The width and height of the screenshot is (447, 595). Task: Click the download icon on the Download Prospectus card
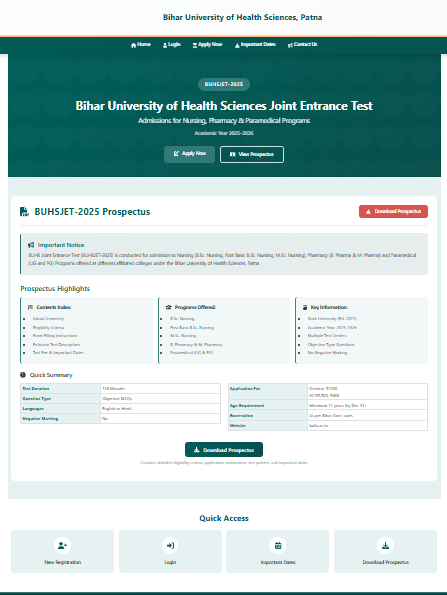[x=386, y=545]
